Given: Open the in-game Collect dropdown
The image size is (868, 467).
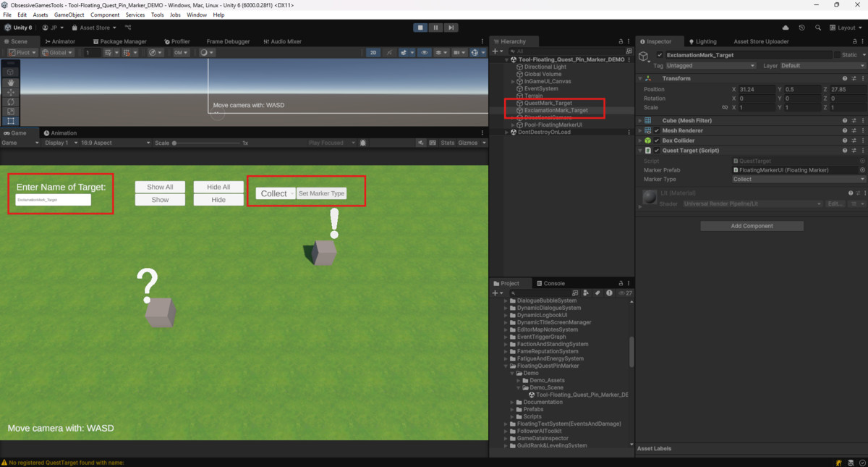Looking at the screenshot, I should (276, 193).
